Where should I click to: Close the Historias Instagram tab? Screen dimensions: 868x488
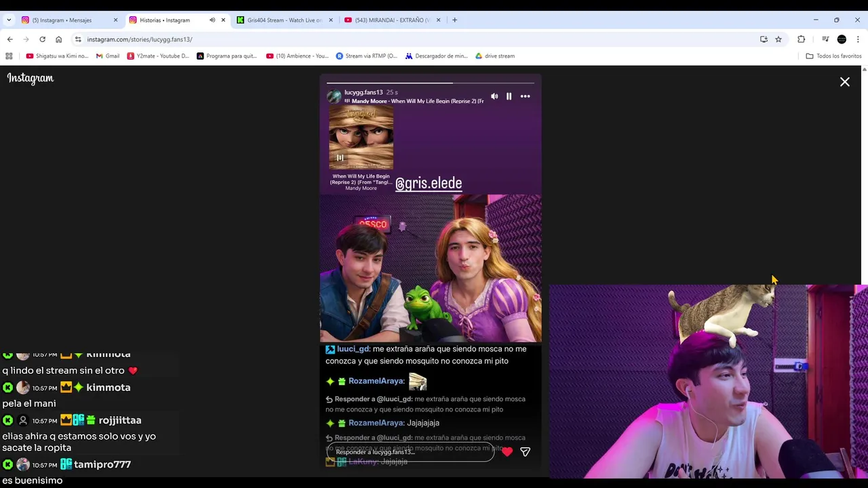pyautogui.click(x=223, y=20)
